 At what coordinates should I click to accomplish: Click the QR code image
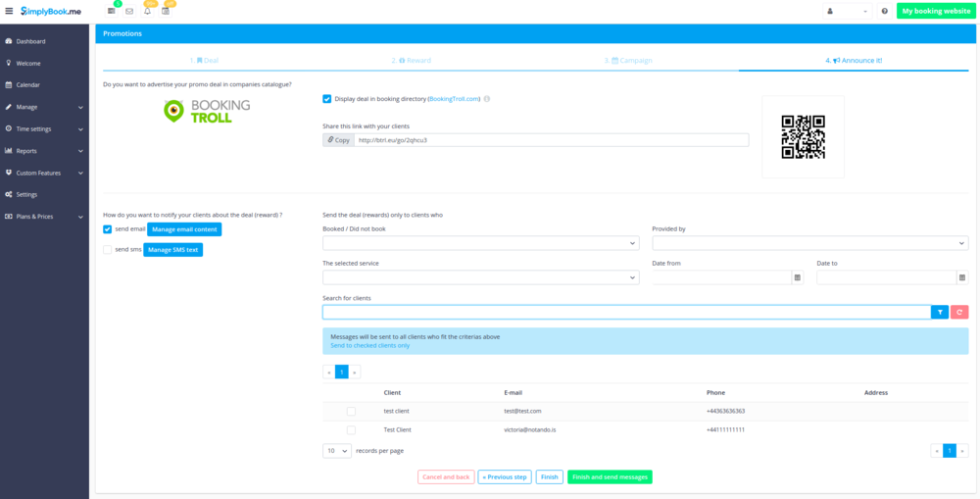pos(803,137)
